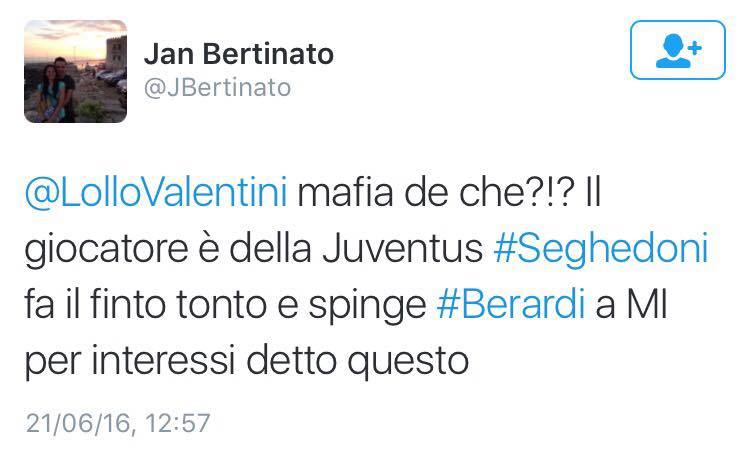Image resolution: width=750 pixels, height=459 pixels.
Task: Click the plus sign on the follow icon
Action: click(x=692, y=46)
